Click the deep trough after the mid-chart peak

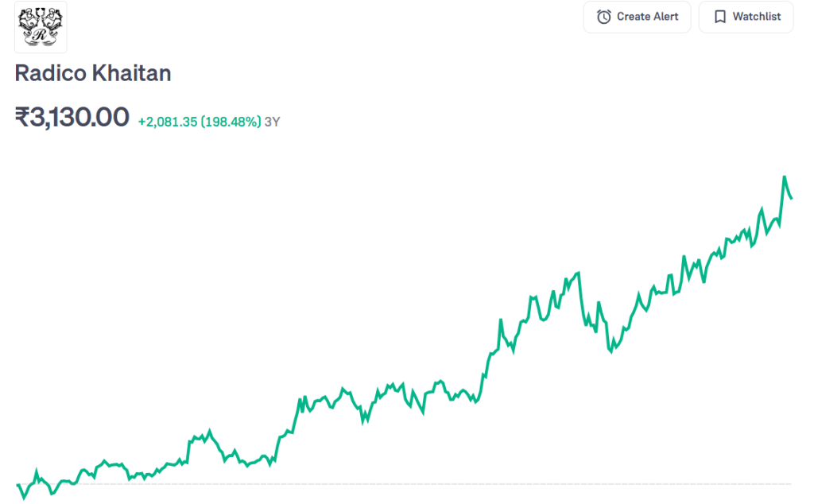click(610, 351)
